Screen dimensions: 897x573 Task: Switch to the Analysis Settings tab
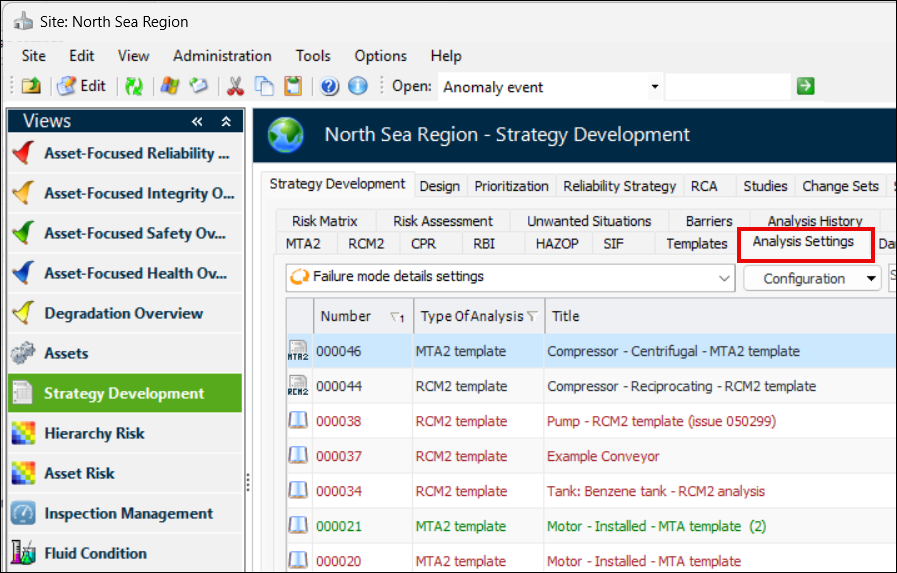point(803,242)
